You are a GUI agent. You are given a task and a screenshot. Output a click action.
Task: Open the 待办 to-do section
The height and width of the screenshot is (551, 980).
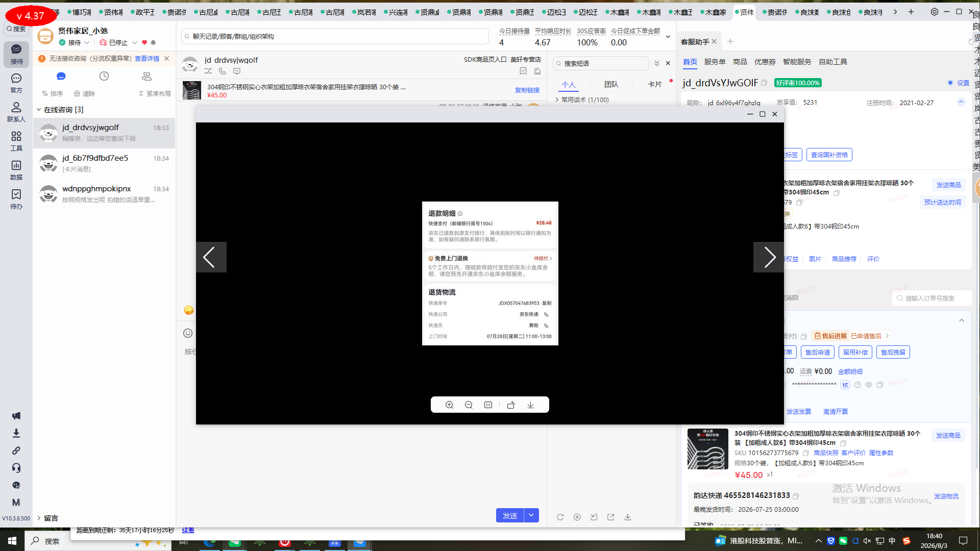tap(16, 199)
